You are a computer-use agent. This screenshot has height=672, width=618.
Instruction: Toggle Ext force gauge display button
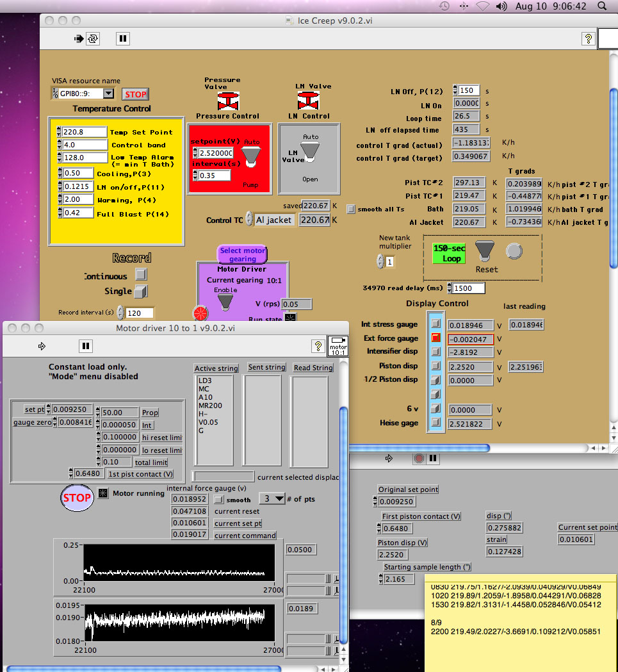pyautogui.click(x=435, y=338)
